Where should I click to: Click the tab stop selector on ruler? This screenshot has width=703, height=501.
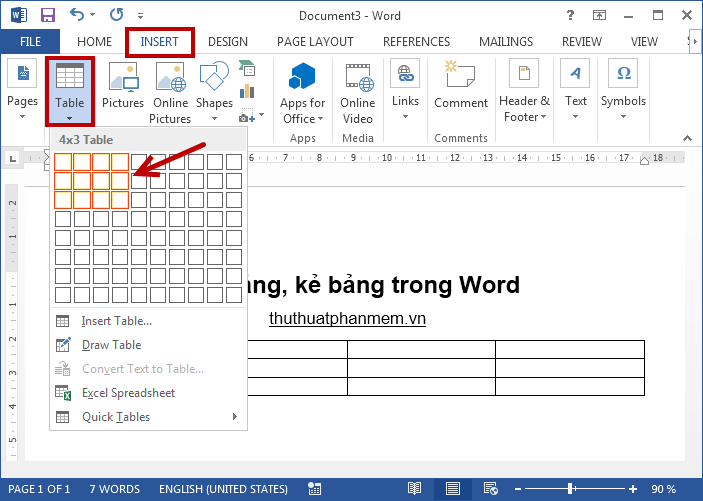tap(13, 158)
